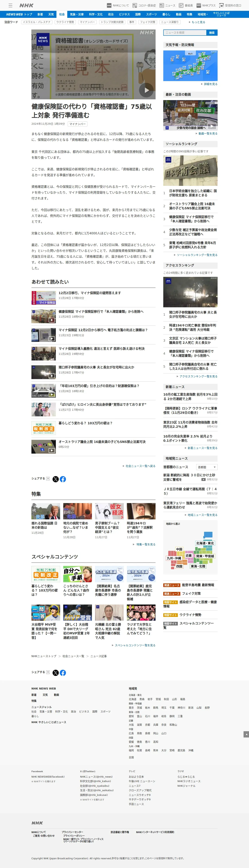This screenshot has width=249, height=868.
Task: Open NHKについて header link
Action: tap(118, 5)
